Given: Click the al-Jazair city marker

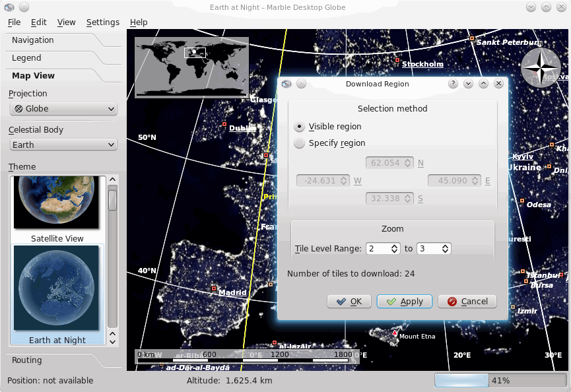Looking at the screenshot, I should point(275,343).
